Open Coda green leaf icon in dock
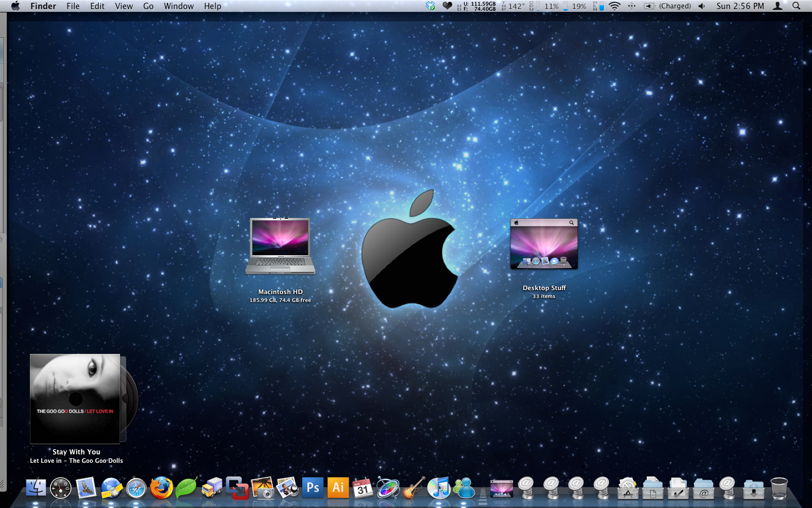812x508 pixels. pos(186,488)
